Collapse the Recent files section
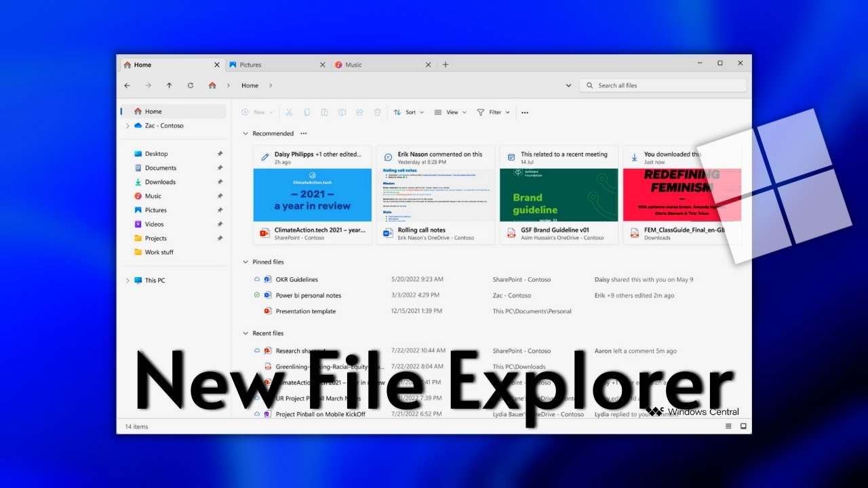Viewport: 868px width, 488px height. (245, 333)
